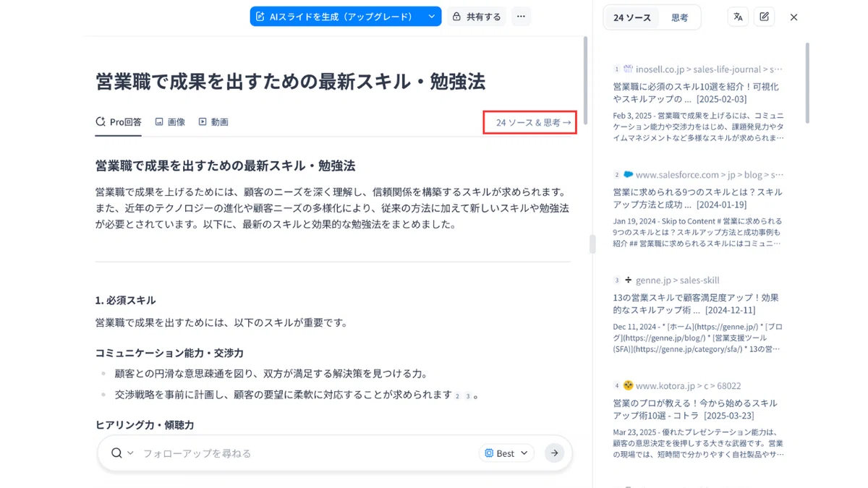Click the Salesforce cloud favicon
The width and height of the screenshot is (868, 488).
pos(628,174)
